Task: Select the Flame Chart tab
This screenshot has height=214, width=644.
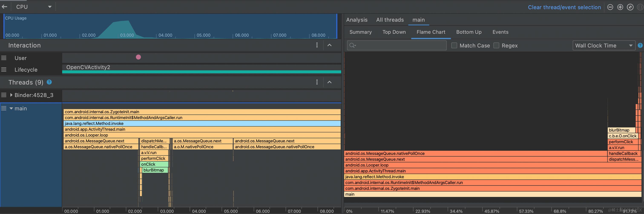Action: coord(431,32)
